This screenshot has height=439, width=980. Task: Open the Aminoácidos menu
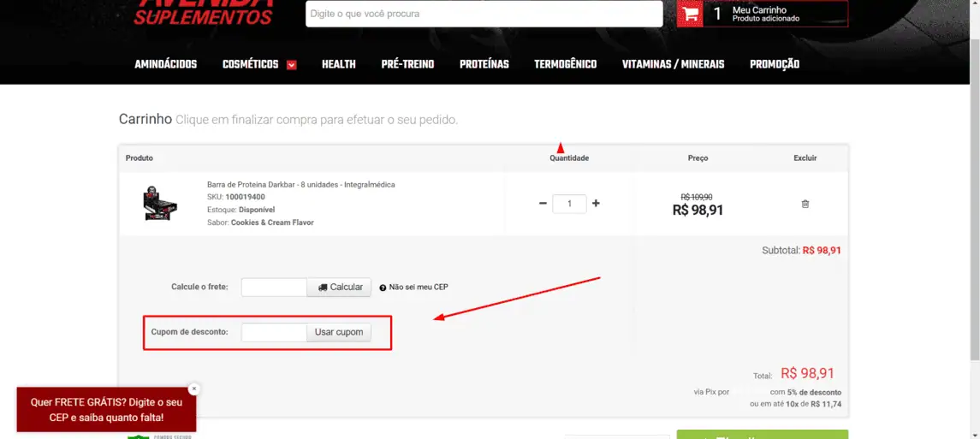pos(166,64)
